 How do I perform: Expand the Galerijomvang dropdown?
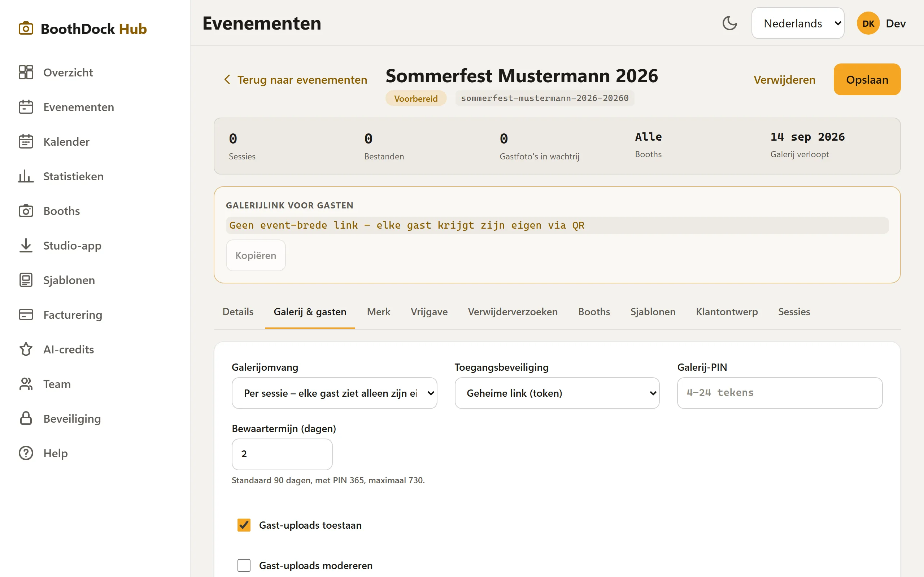pos(334,393)
